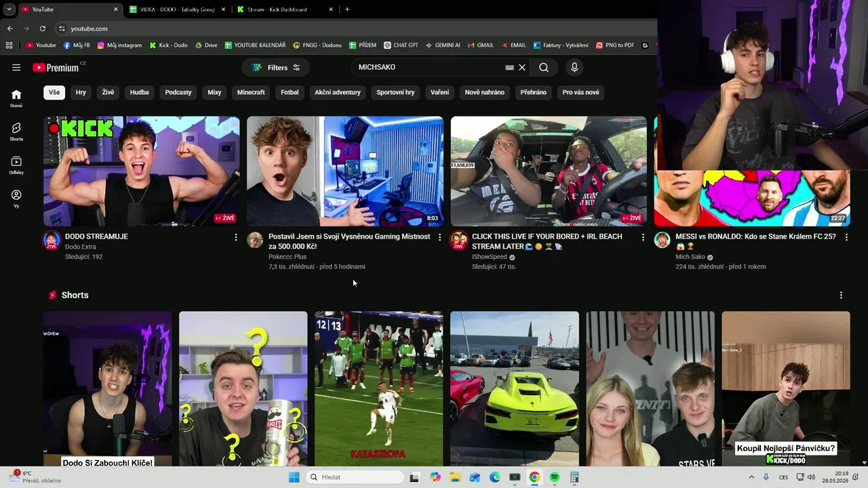Open Postavil Jsem si Gaming Místnost title

pyautogui.click(x=349, y=241)
